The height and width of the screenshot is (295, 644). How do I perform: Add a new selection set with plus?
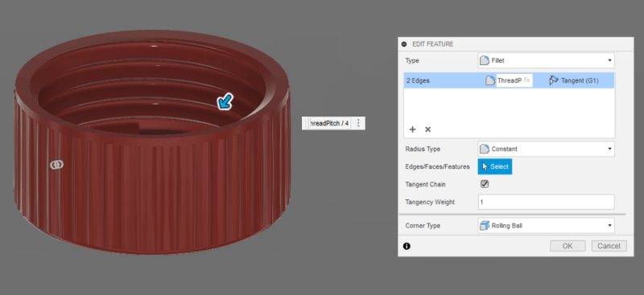click(x=413, y=129)
